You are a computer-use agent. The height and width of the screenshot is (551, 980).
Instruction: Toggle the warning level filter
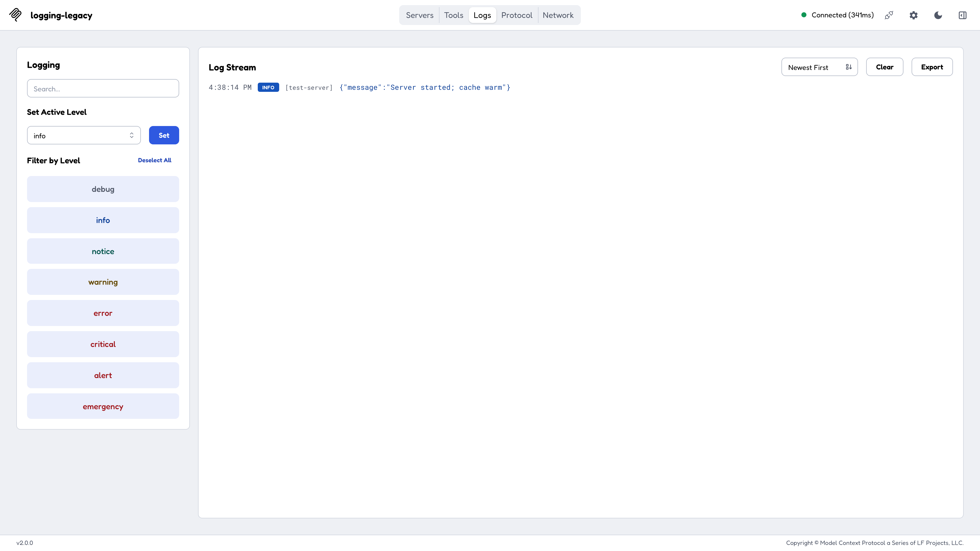pos(103,282)
